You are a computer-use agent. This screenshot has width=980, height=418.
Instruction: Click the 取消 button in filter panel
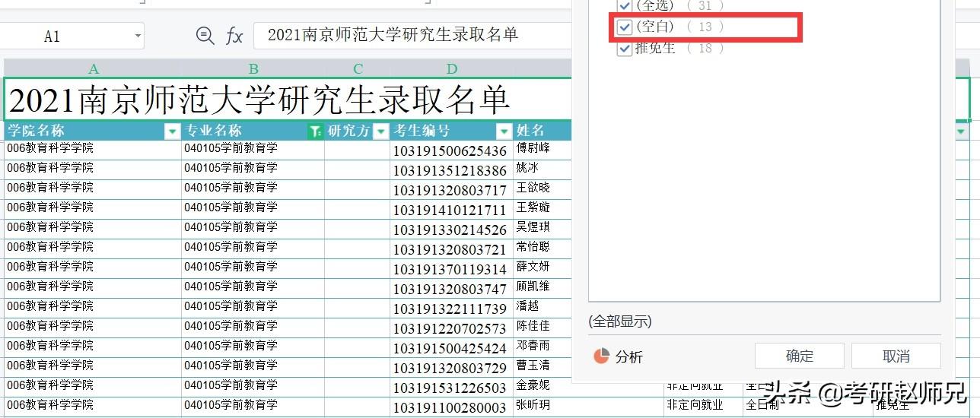pyautogui.click(x=896, y=356)
